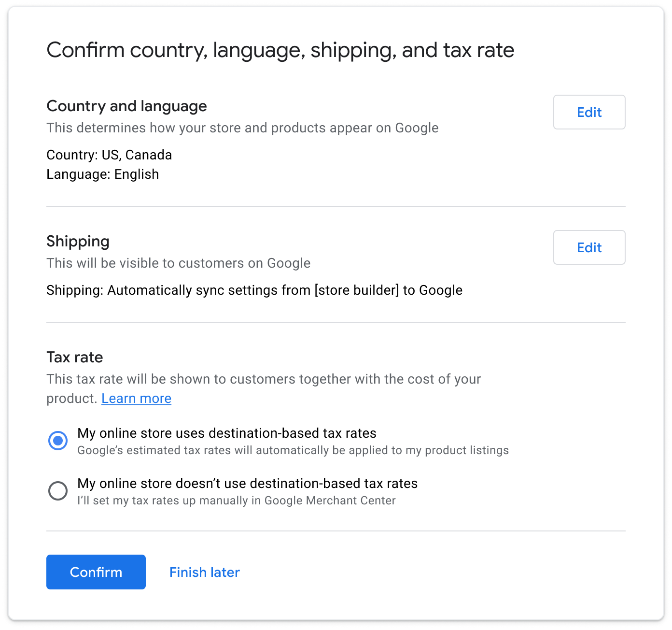Click "This determines how your store" description
The height and width of the screenshot is (630, 672).
242,128
